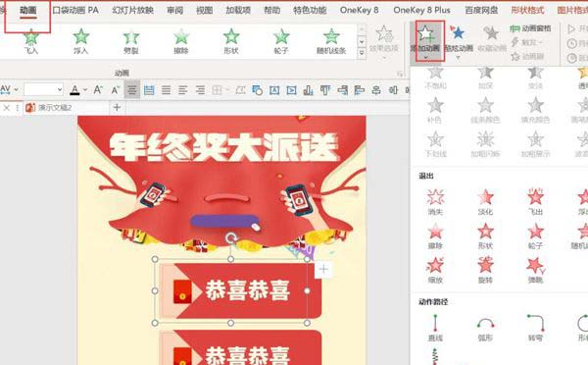The width and height of the screenshot is (588, 365).
Task: Choose the 旋转 (Swivel) exit effect
Action: pos(485,270)
